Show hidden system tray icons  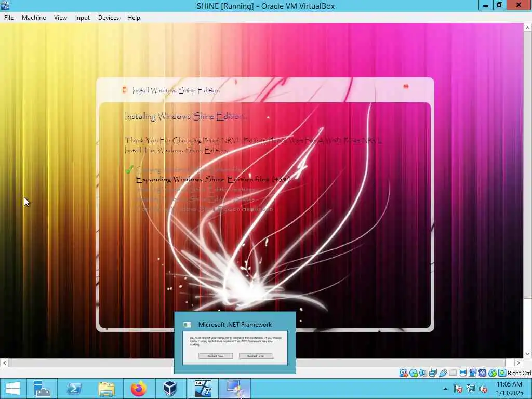click(445, 389)
